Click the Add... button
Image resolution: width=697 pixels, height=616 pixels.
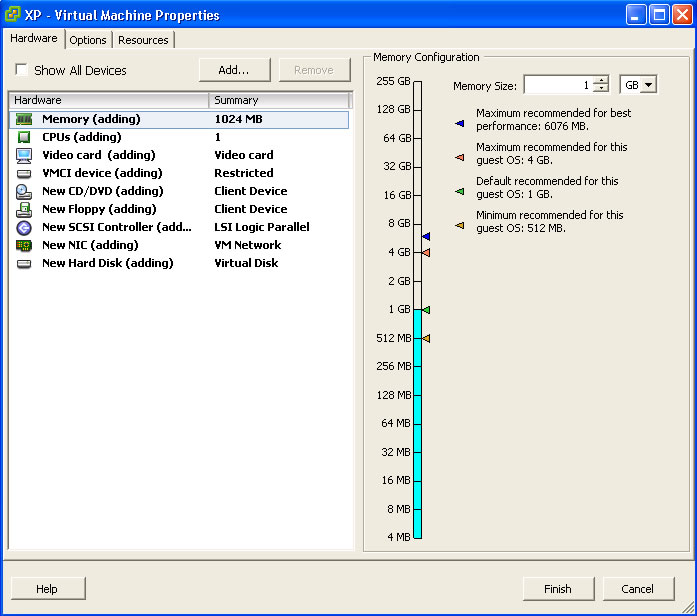[234, 70]
